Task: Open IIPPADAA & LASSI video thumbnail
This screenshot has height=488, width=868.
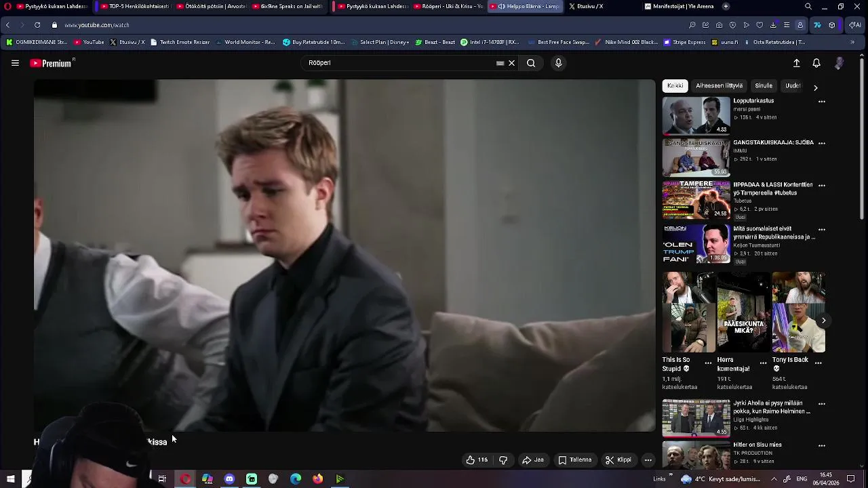Action: [696, 199]
